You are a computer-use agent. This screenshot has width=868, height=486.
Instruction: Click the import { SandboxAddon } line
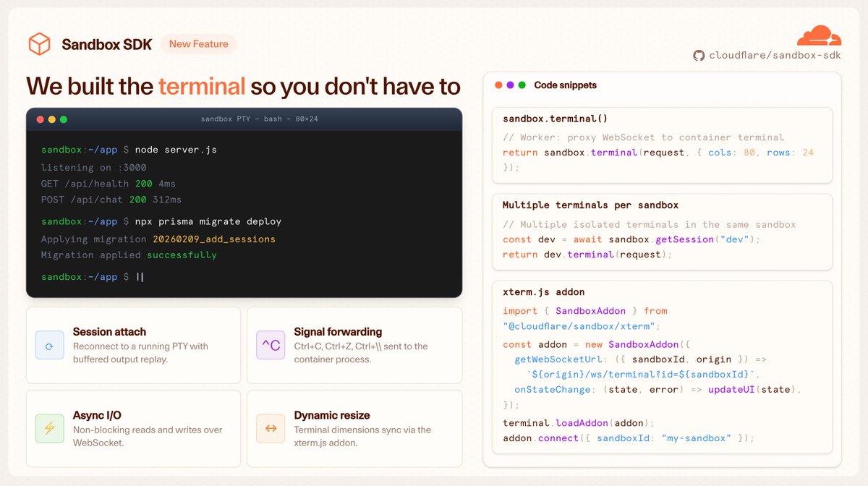[x=585, y=311]
